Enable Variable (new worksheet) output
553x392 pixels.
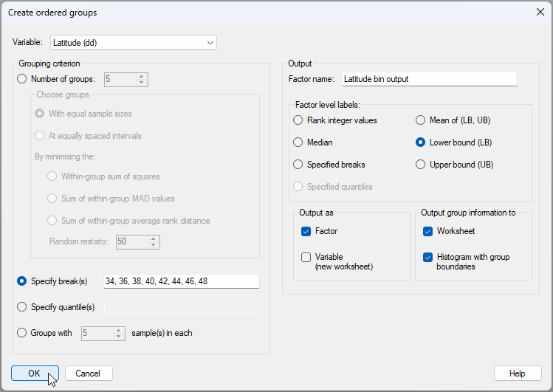point(306,258)
